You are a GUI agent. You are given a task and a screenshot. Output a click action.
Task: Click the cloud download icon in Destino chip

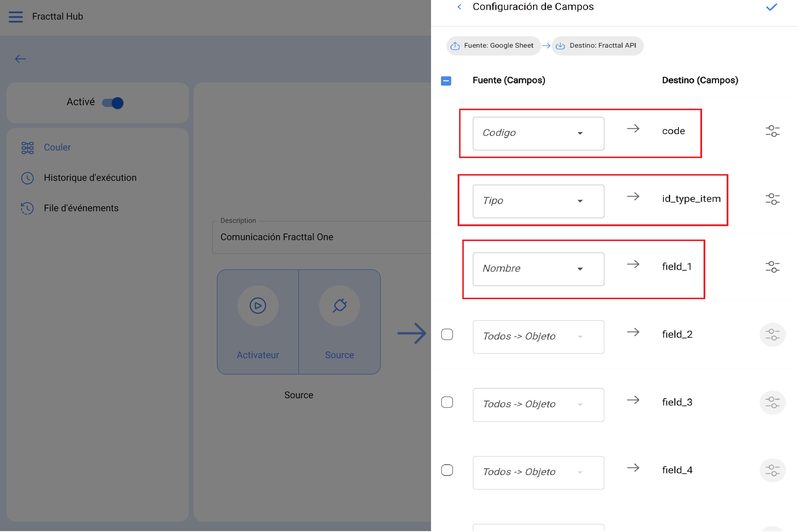[560, 46]
